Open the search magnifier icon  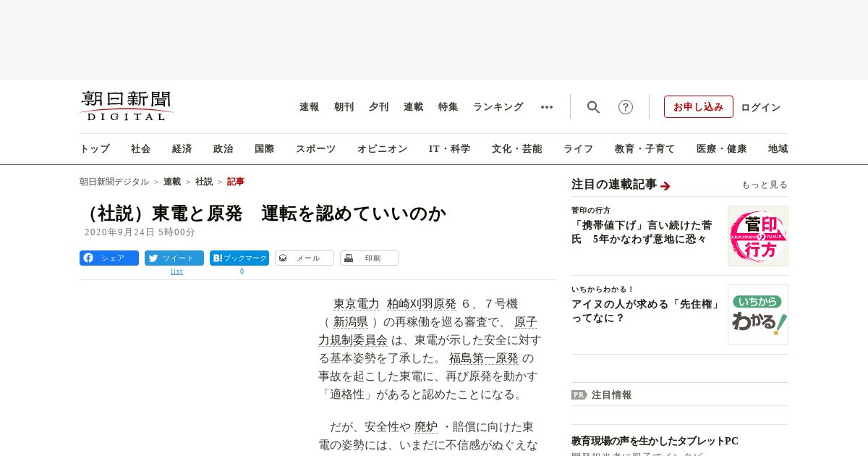tap(593, 107)
